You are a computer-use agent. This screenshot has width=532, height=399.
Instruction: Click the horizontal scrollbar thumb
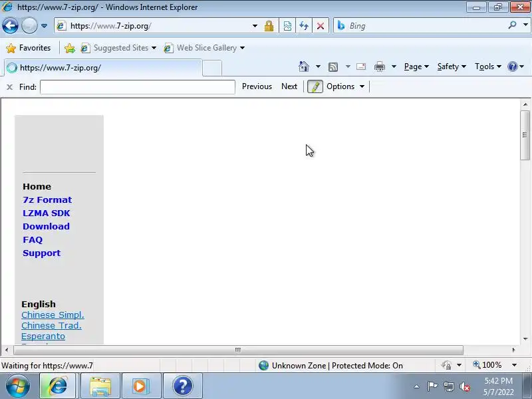pos(238,350)
